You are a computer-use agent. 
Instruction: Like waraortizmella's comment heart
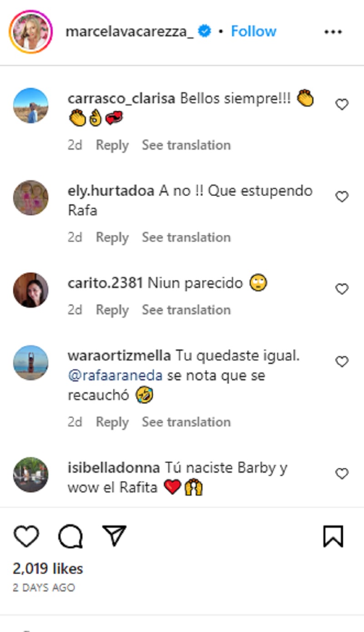342,362
